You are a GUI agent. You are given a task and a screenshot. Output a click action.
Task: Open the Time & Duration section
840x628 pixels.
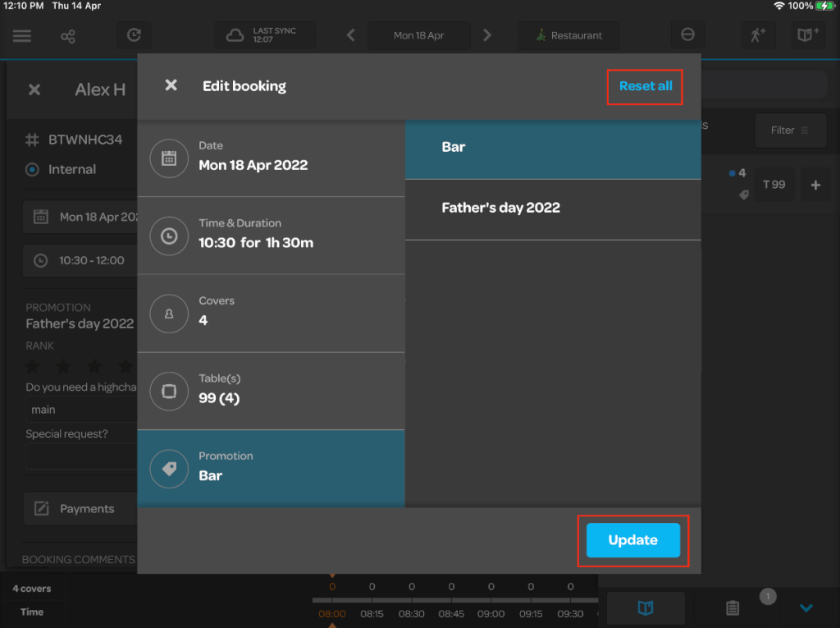coord(271,236)
